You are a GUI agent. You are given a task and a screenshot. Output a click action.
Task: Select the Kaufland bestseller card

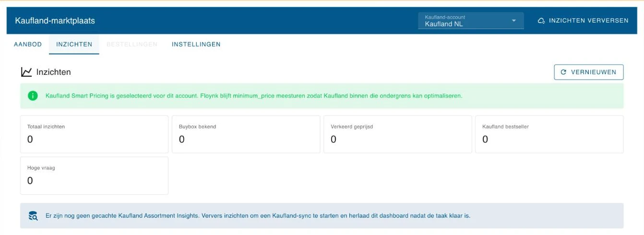[549, 134]
